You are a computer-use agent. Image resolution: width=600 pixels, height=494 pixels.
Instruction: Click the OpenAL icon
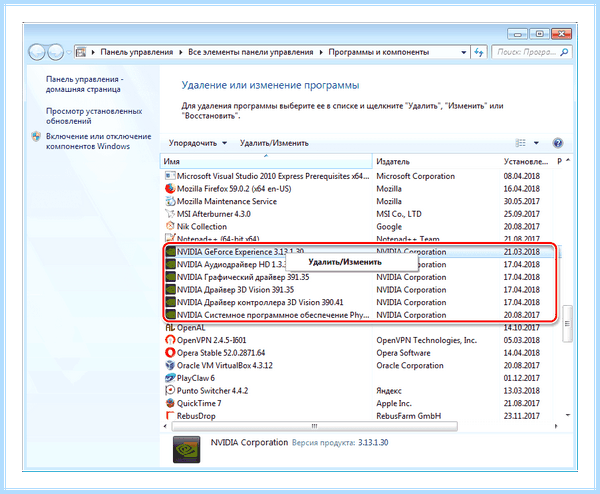(x=170, y=328)
